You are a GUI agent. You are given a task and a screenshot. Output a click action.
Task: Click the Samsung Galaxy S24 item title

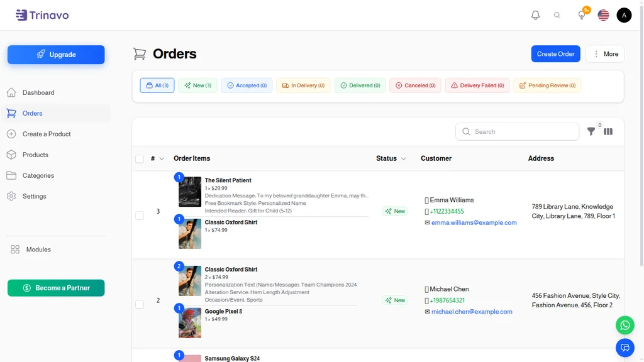point(232,358)
